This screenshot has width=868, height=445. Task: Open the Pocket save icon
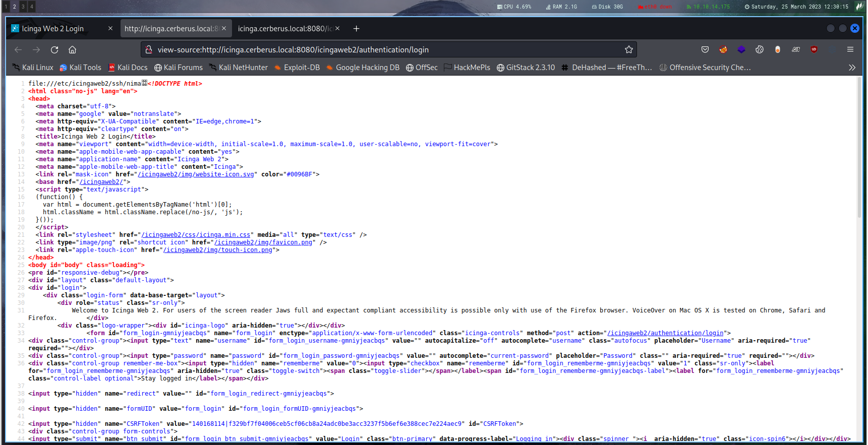(705, 49)
